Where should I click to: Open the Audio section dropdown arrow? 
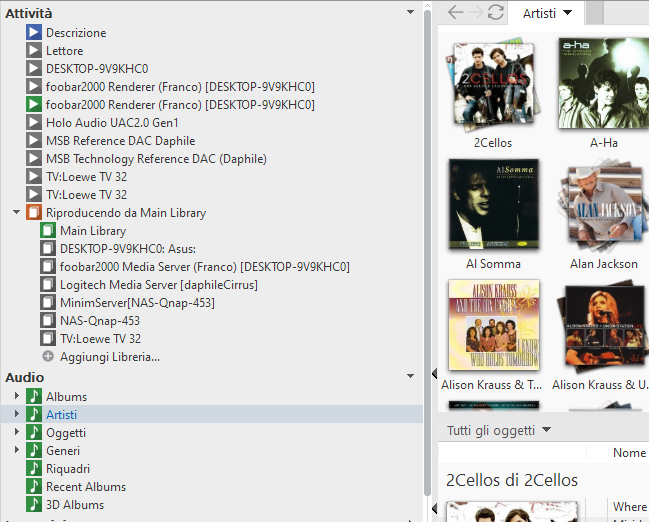[410, 376]
